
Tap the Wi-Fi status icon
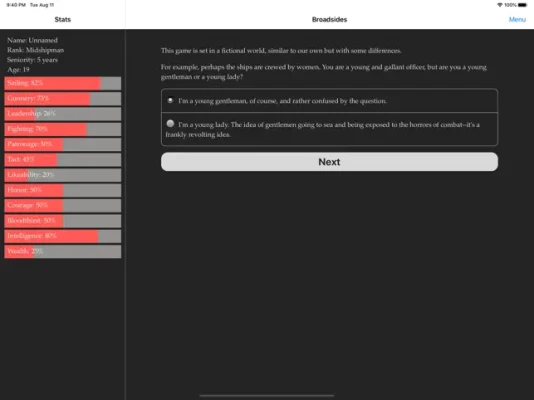pyautogui.click(x=499, y=5)
